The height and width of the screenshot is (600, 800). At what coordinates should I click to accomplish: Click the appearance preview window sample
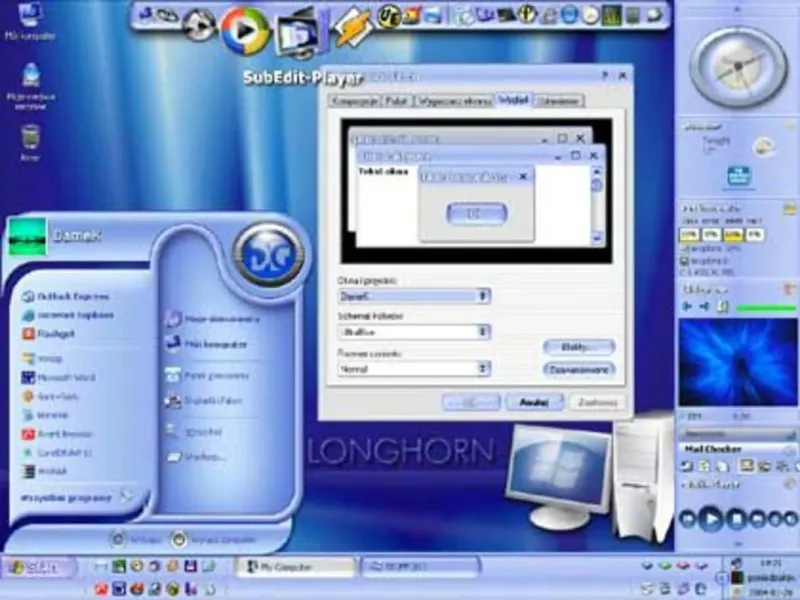tap(477, 191)
